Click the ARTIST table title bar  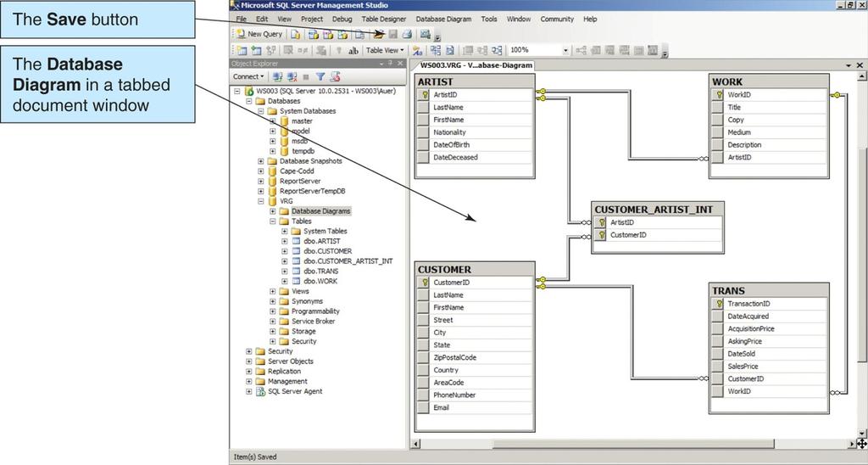coord(475,81)
